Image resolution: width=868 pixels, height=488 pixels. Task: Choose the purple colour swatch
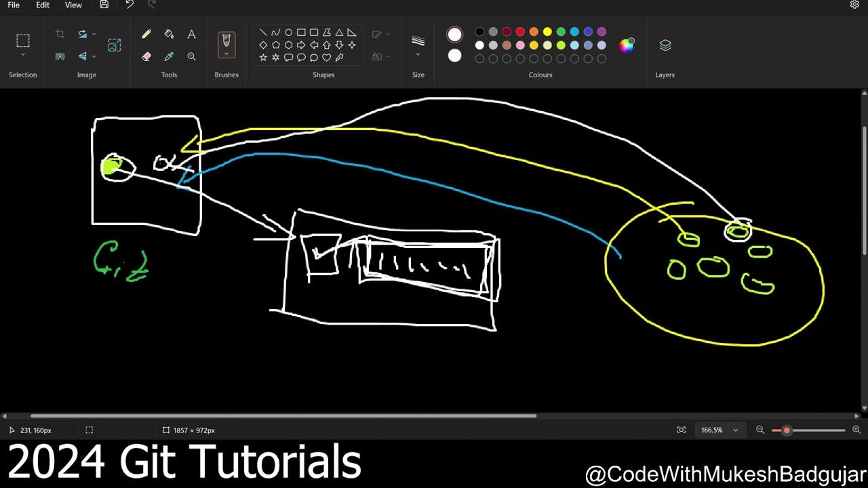coord(601,32)
